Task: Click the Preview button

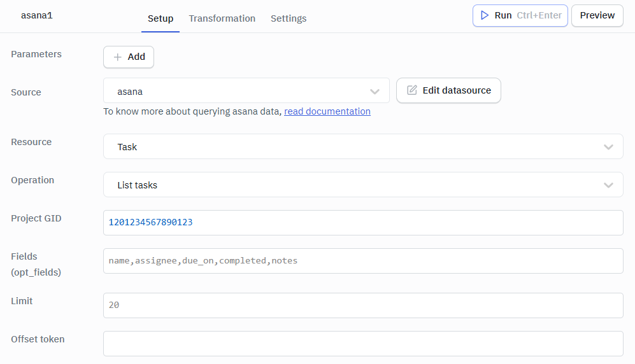Action: pos(597,16)
